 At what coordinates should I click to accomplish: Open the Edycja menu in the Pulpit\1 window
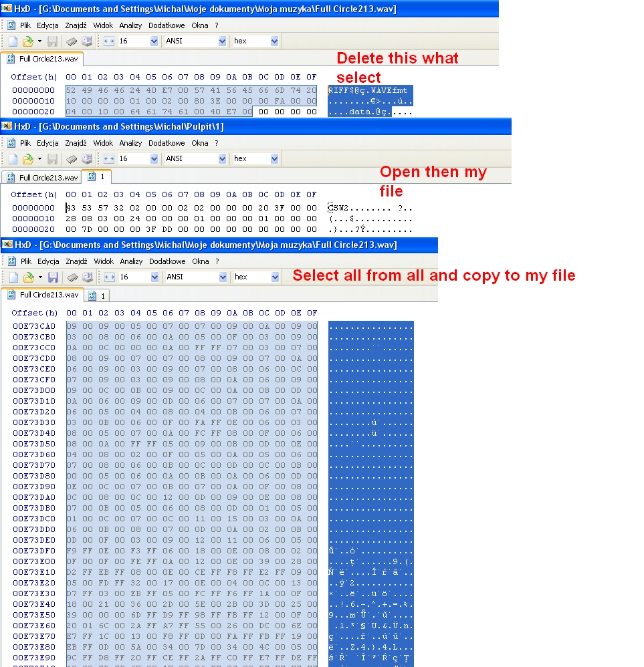(x=47, y=143)
